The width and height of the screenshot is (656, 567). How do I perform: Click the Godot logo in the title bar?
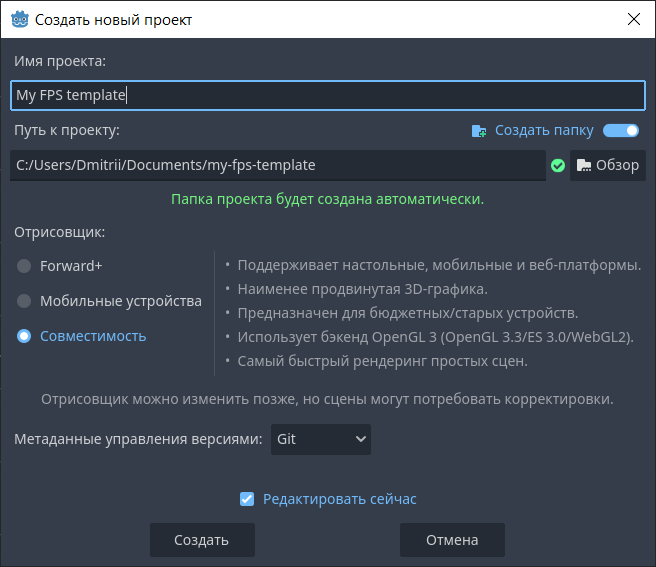[19, 19]
